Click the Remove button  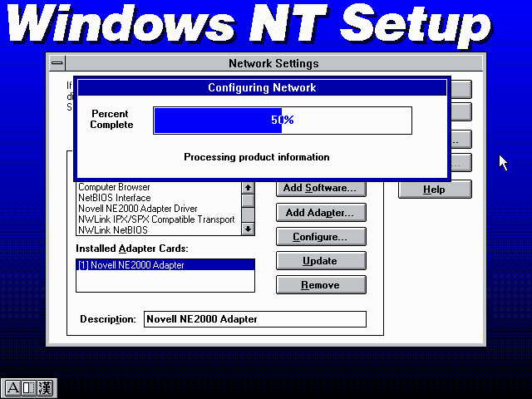click(321, 284)
